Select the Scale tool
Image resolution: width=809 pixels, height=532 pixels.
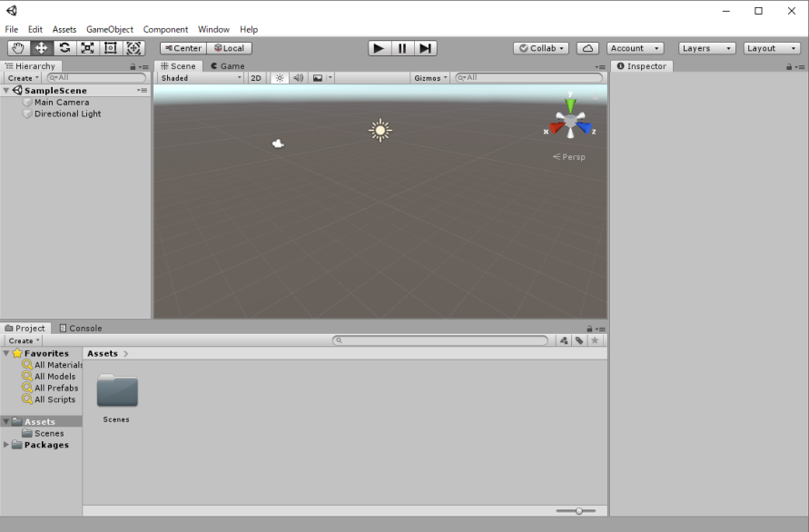(88, 48)
